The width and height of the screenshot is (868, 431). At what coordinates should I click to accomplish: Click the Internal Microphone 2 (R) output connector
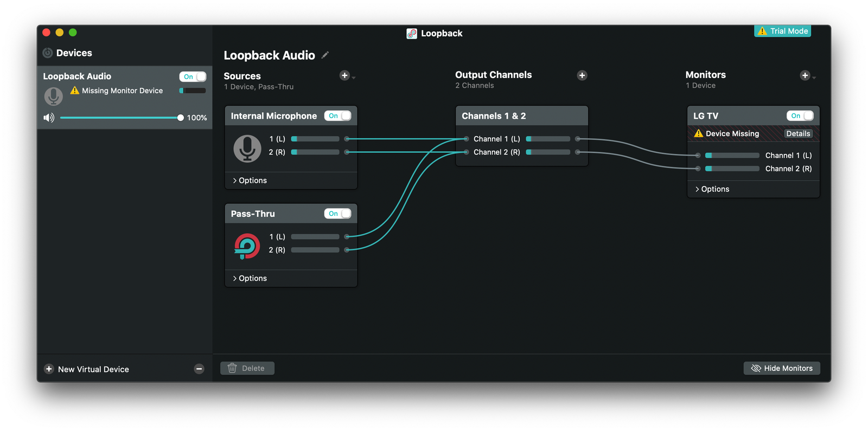[x=347, y=152]
